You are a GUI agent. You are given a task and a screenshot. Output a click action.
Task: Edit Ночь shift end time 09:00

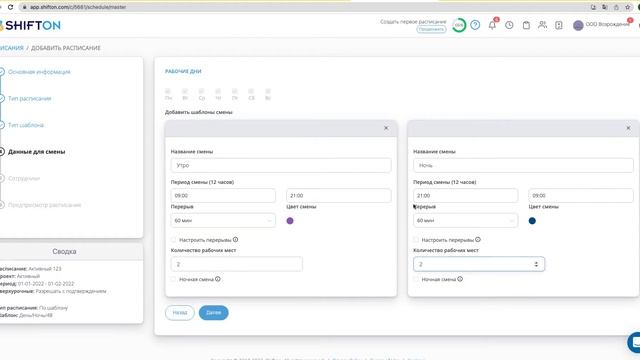point(581,196)
